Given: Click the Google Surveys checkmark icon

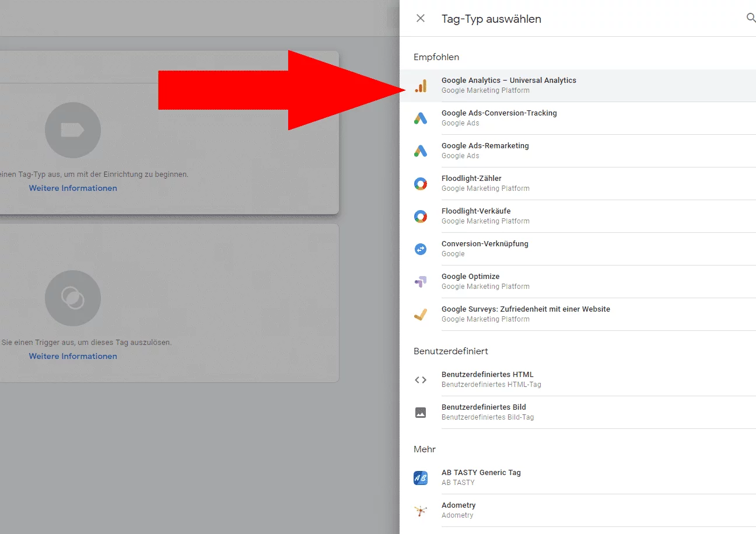Looking at the screenshot, I should [421, 315].
